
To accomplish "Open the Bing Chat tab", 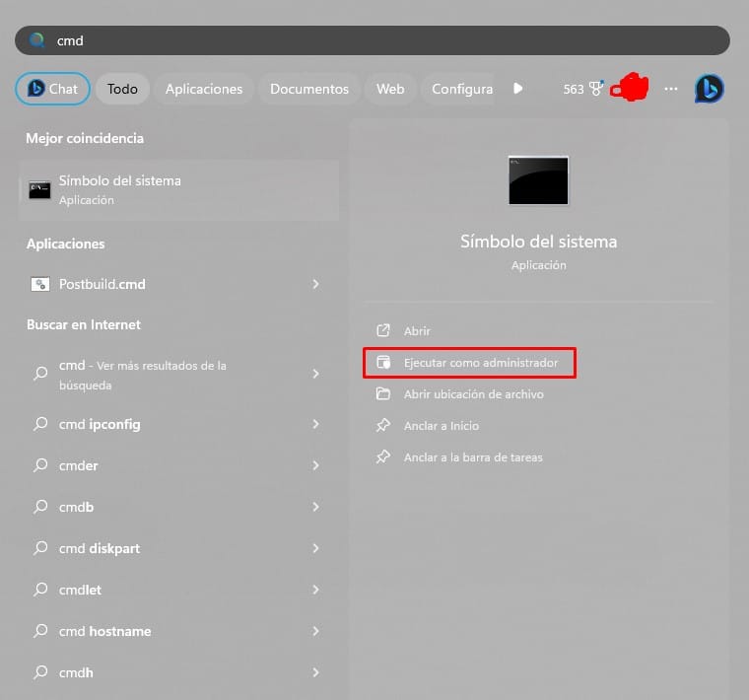I will coord(52,89).
